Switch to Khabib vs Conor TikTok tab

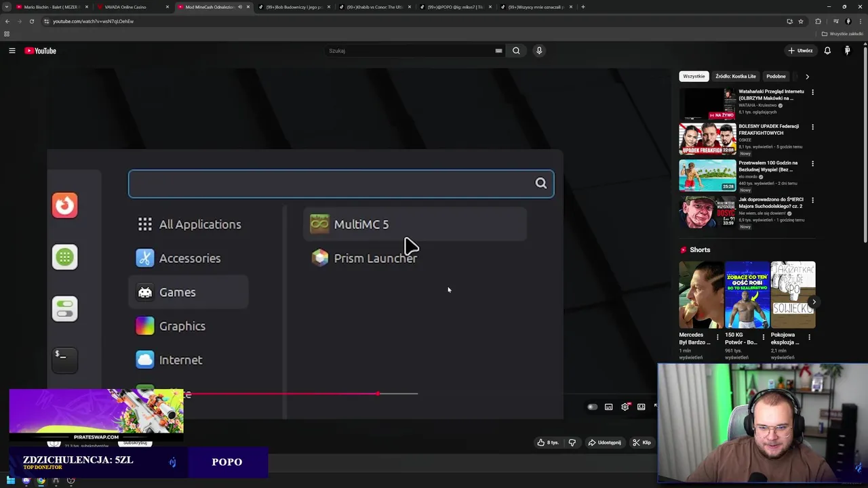click(374, 7)
